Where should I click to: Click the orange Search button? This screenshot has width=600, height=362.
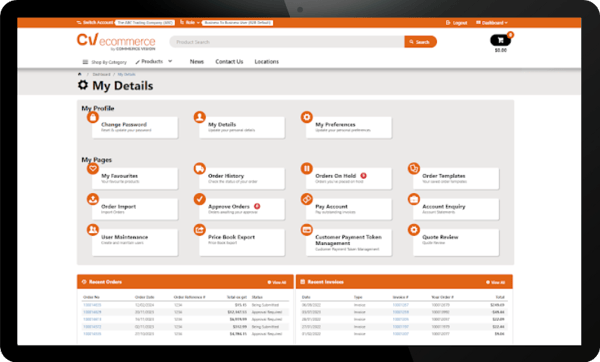point(420,42)
